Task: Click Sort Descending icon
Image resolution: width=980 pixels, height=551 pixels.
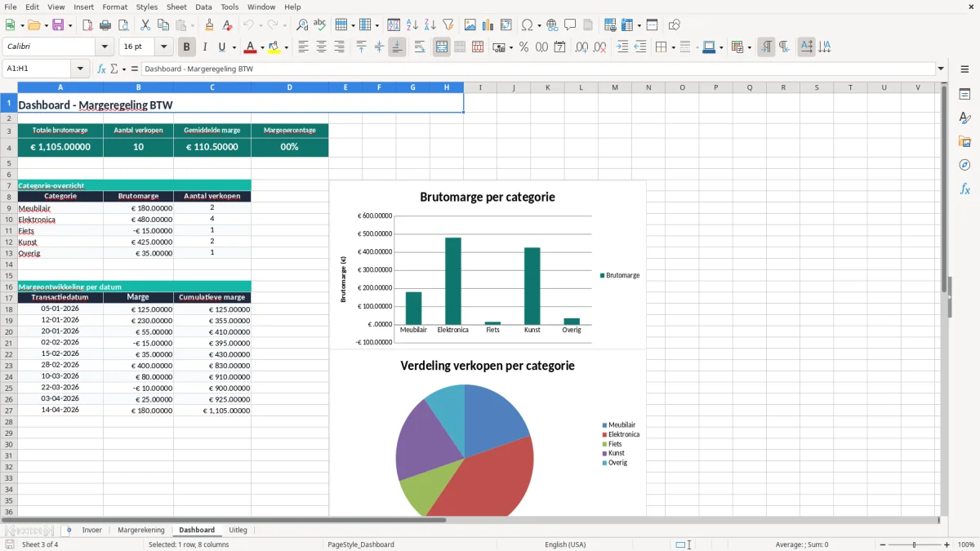Action: (430, 25)
